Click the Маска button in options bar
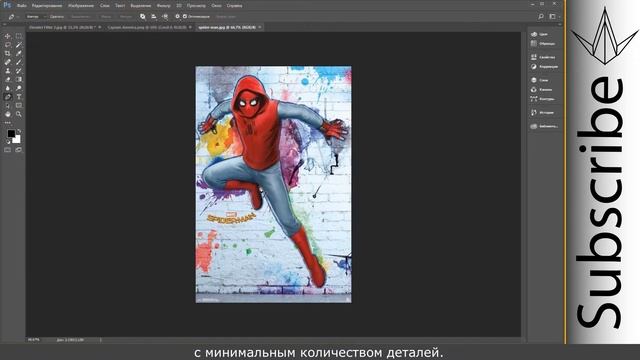Image resolution: width=640 pixels, height=360 pixels. pos(106,17)
